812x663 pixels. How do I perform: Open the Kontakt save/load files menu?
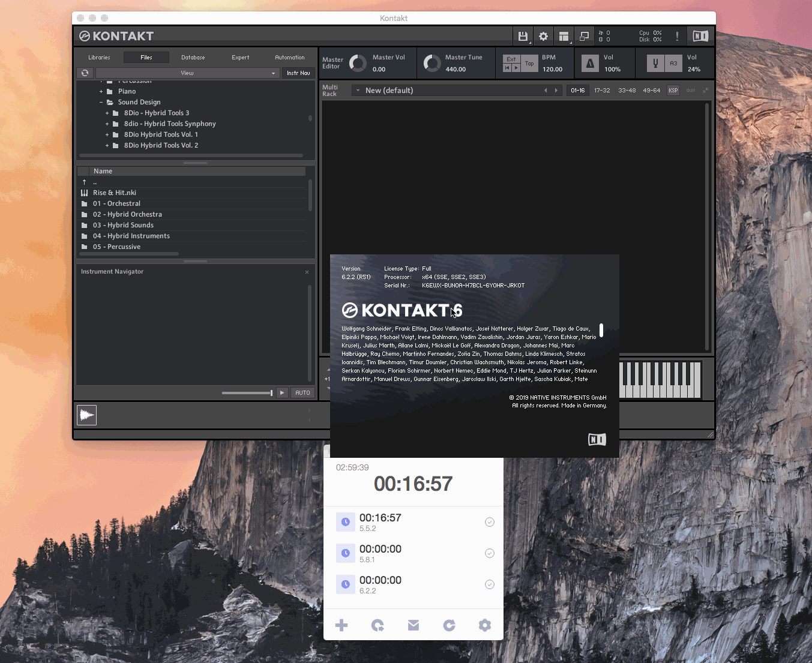pos(523,36)
